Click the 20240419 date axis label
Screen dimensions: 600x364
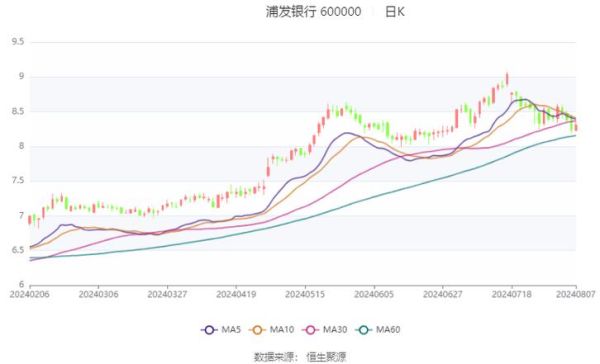(236, 294)
